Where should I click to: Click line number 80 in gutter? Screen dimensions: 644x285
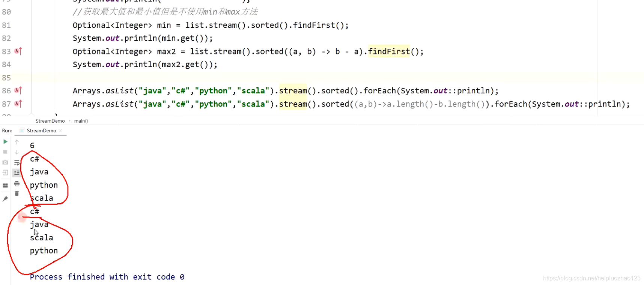pos(6,12)
